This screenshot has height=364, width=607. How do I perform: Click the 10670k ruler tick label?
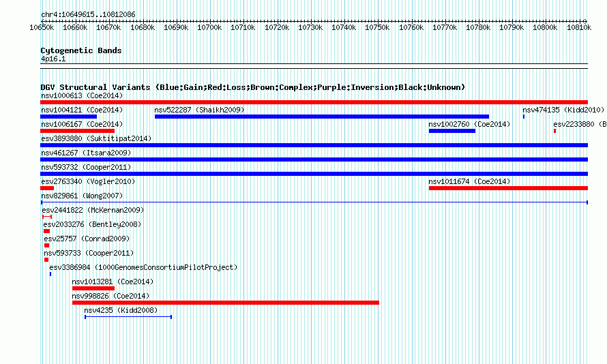tap(108, 27)
